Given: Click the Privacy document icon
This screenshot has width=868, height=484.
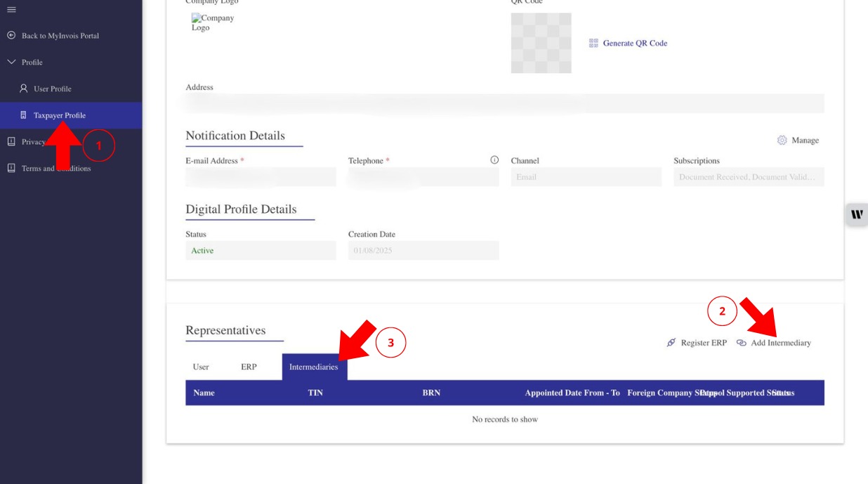Looking at the screenshot, I should pyautogui.click(x=11, y=141).
